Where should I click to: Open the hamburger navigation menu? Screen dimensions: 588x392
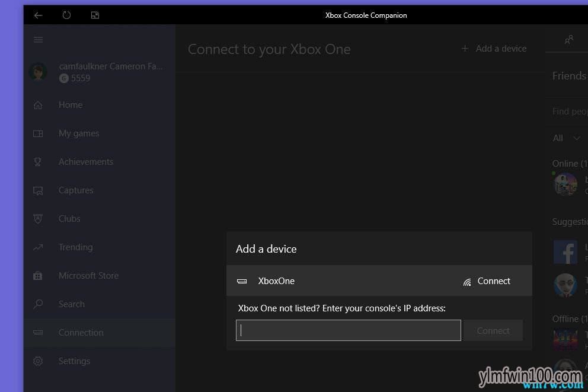click(38, 40)
